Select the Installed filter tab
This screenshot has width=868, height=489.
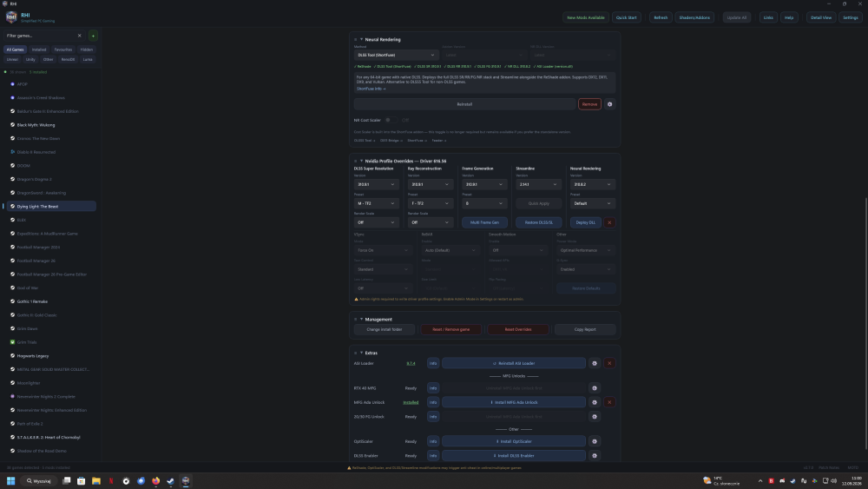(x=39, y=50)
